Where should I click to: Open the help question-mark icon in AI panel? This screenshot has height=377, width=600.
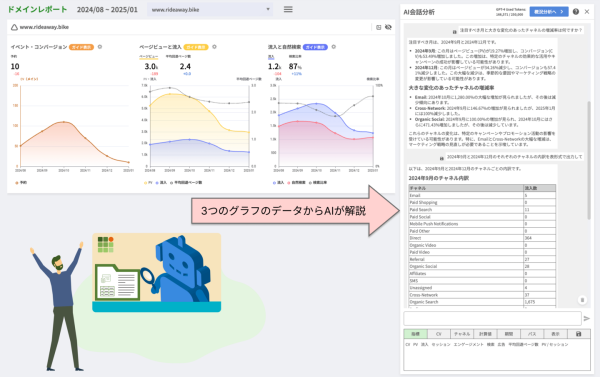pos(576,12)
